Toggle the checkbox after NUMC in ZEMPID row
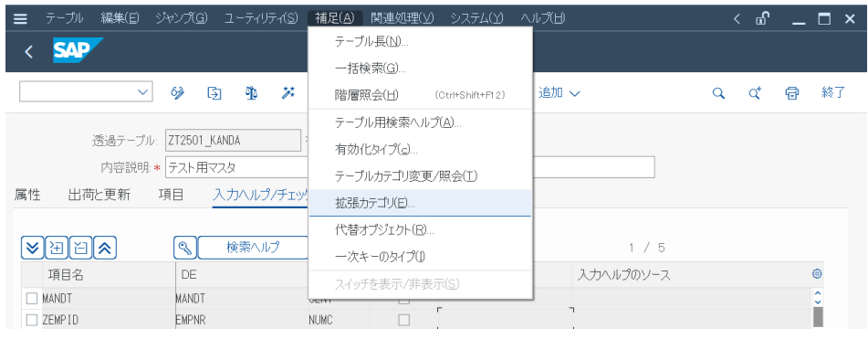 (404, 320)
